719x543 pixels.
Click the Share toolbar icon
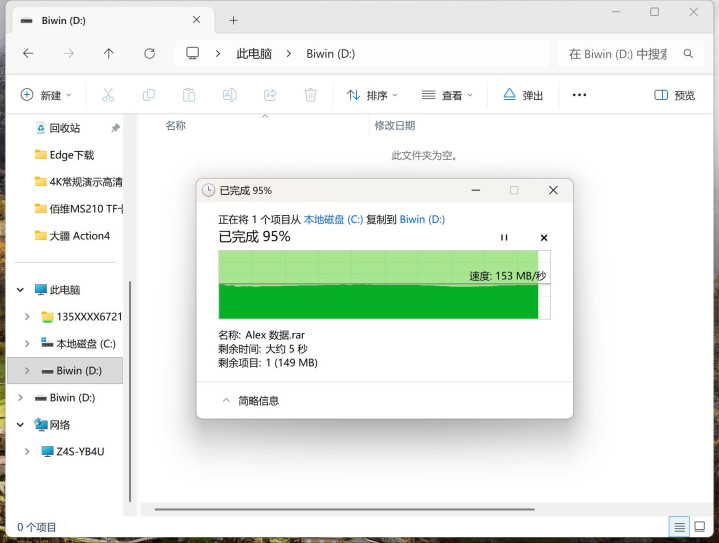(270, 95)
